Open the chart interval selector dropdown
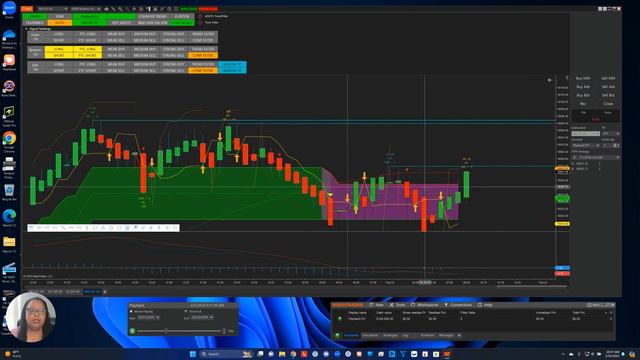 86,9
